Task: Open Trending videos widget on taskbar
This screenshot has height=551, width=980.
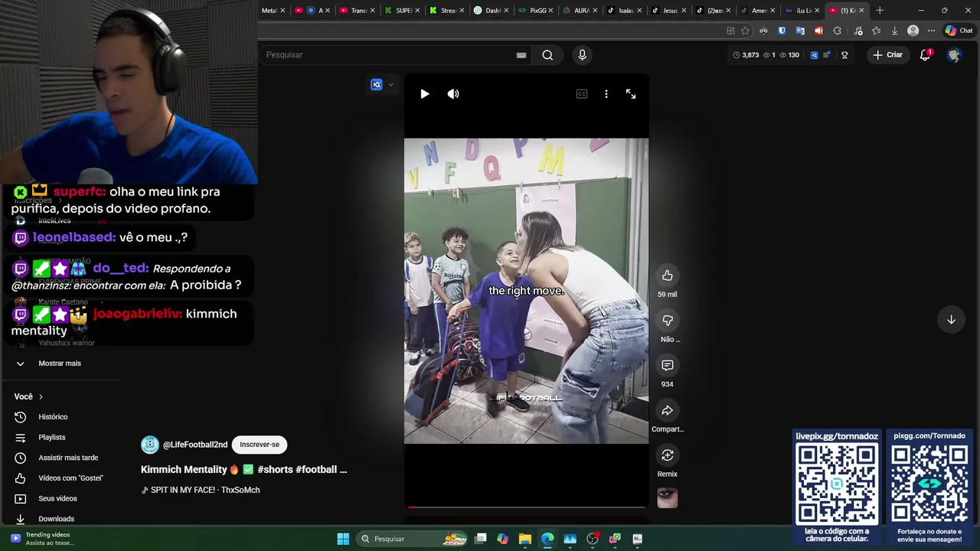Action: click(42, 539)
